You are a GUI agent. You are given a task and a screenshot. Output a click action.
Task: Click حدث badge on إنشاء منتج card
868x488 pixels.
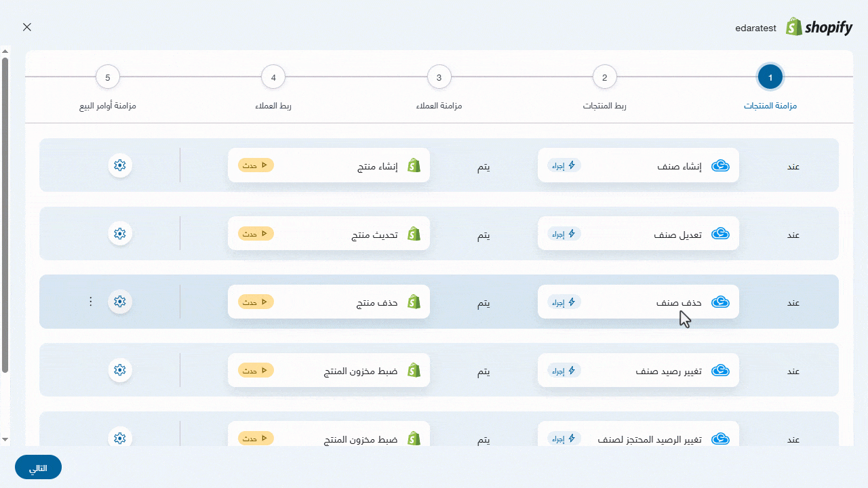256,165
